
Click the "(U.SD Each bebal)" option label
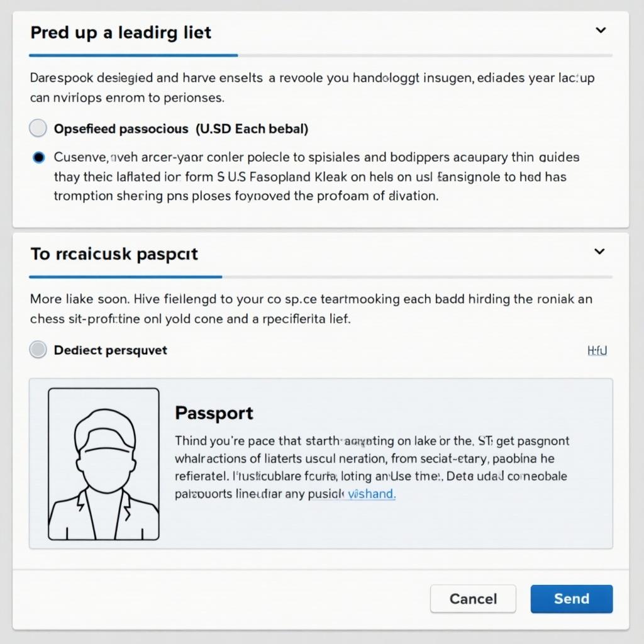(252, 128)
